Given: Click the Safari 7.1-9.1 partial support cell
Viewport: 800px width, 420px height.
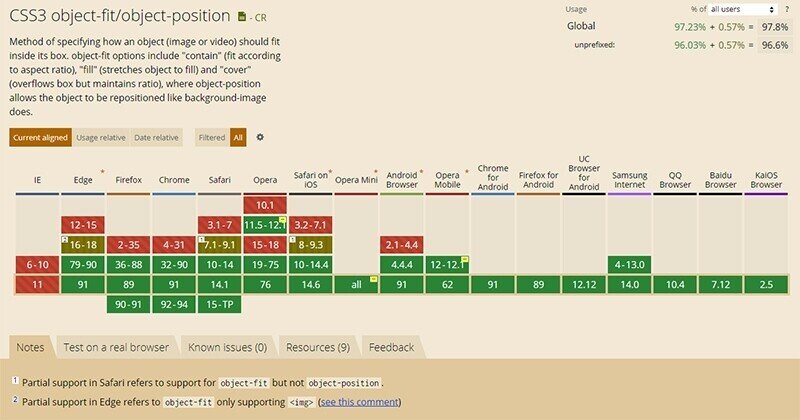Looking at the screenshot, I should [219, 245].
